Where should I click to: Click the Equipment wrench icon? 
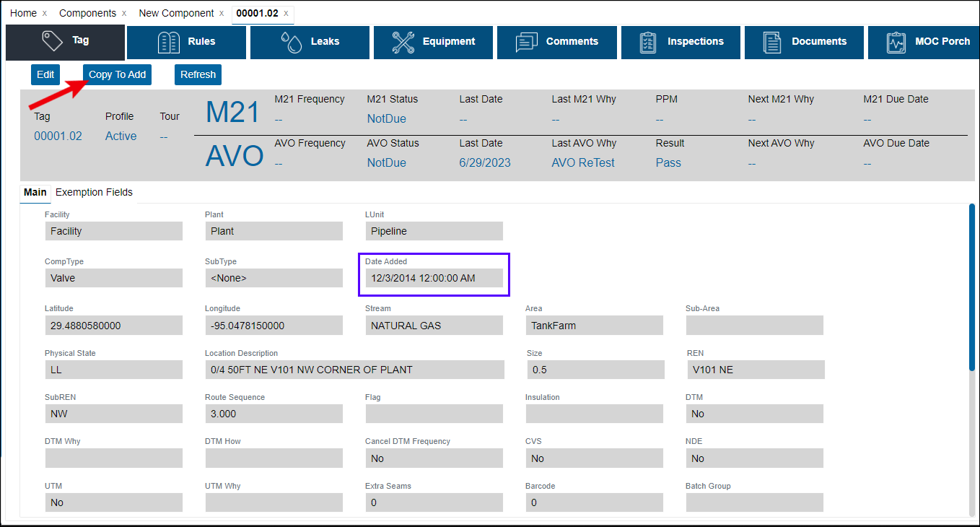tap(403, 42)
